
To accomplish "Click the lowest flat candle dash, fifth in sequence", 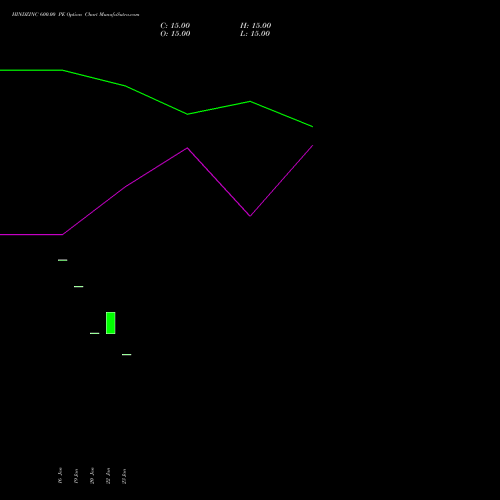I will 127,354.
